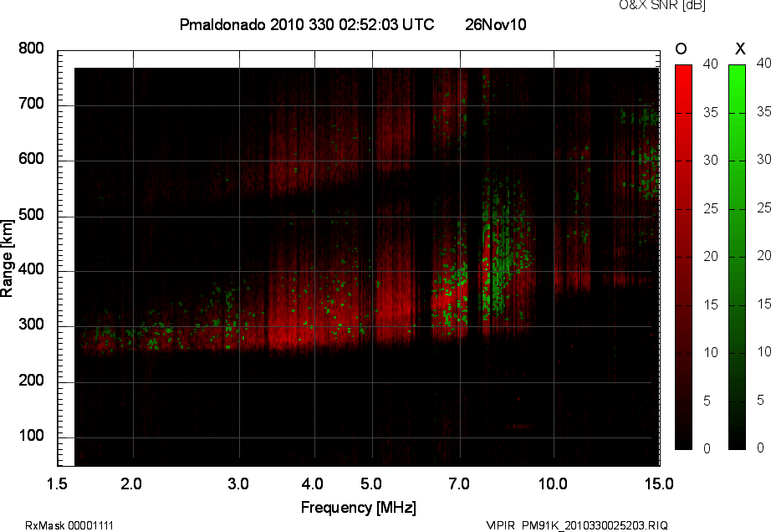
Task: Click the 'RxMask 00001111' footer text
Action: point(69,525)
